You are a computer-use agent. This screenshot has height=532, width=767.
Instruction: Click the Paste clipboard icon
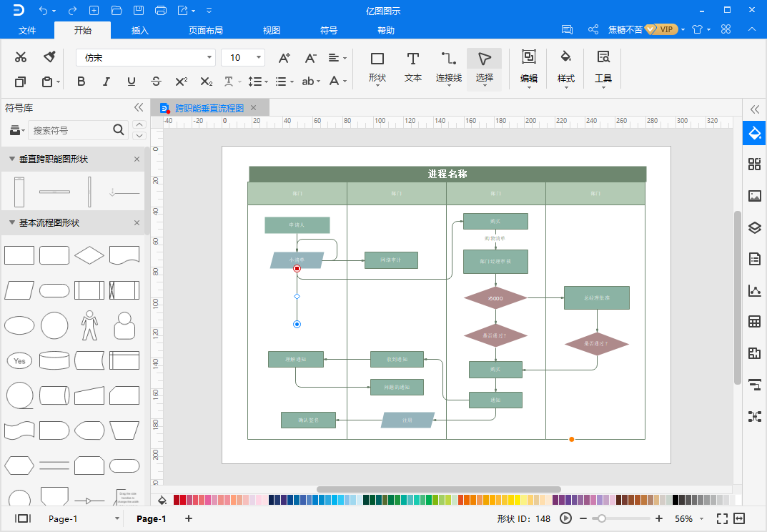(47, 82)
